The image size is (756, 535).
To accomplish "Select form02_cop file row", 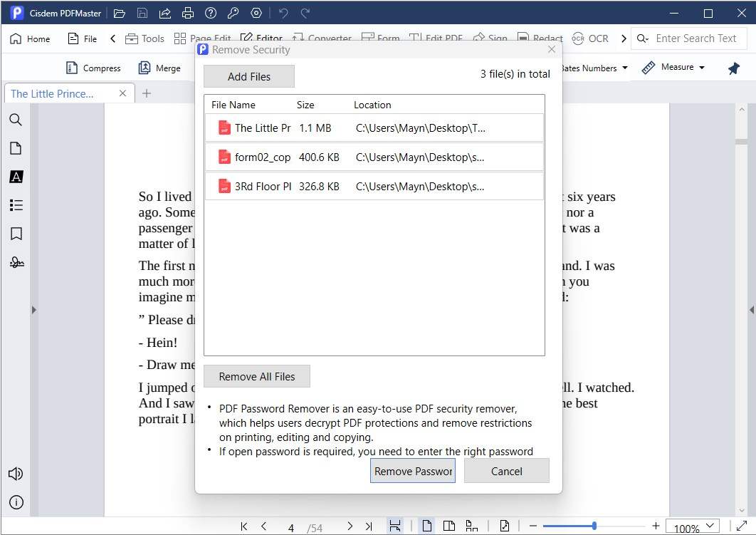I will [x=374, y=157].
